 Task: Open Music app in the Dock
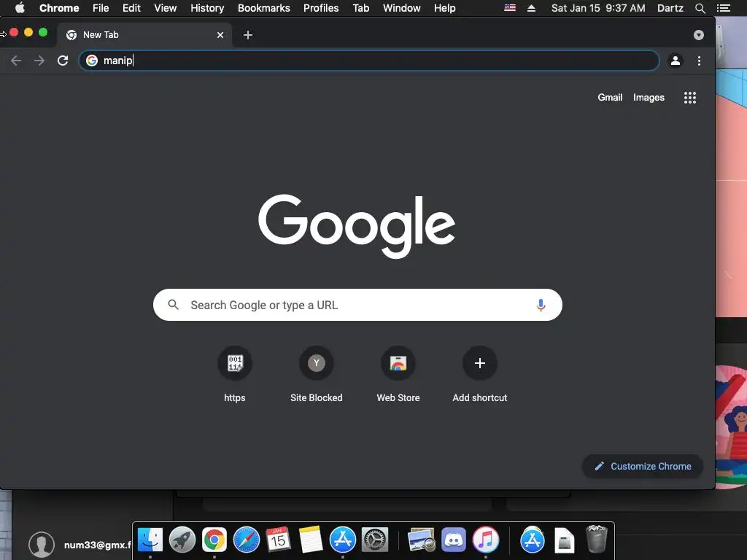(485, 540)
